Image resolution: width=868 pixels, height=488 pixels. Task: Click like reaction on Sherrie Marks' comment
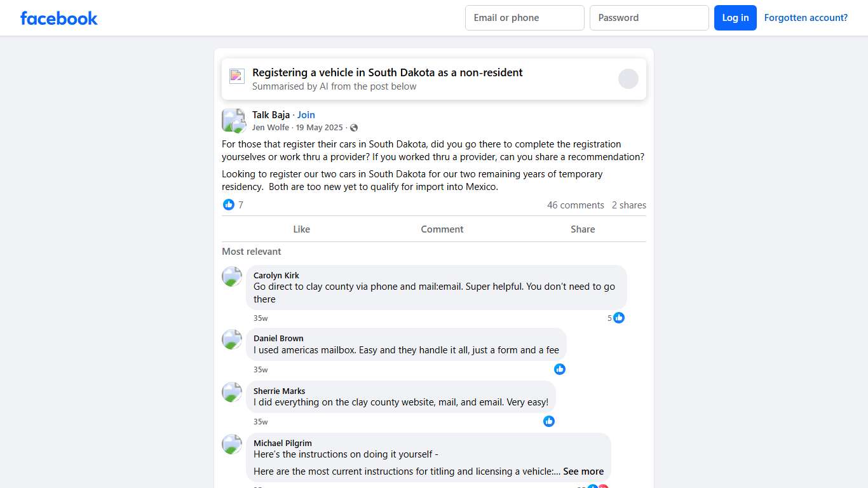(x=549, y=421)
